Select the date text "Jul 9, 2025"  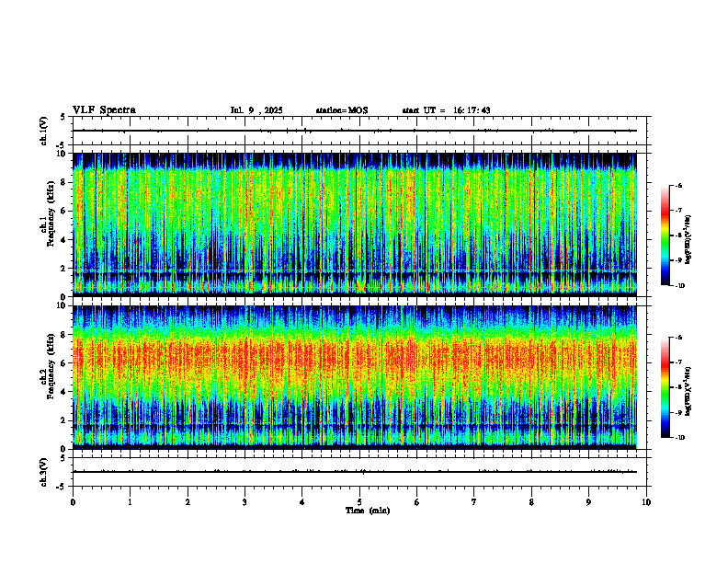click(x=256, y=110)
